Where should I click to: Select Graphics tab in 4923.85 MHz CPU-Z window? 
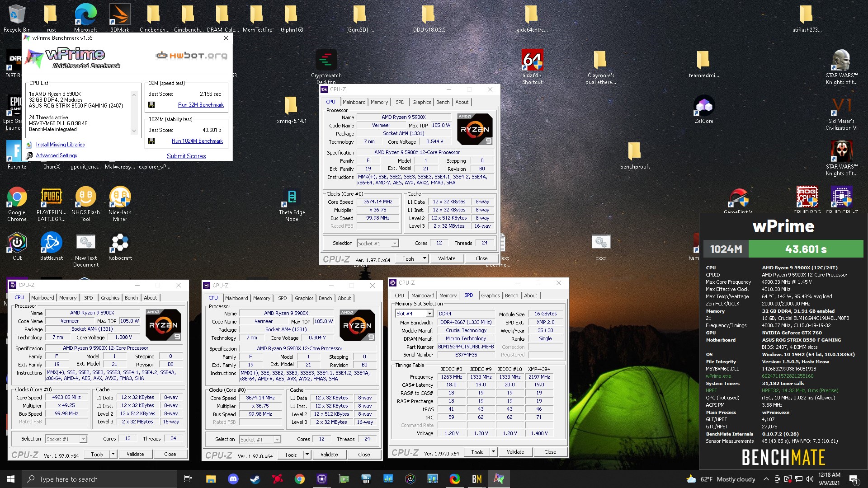110,298
